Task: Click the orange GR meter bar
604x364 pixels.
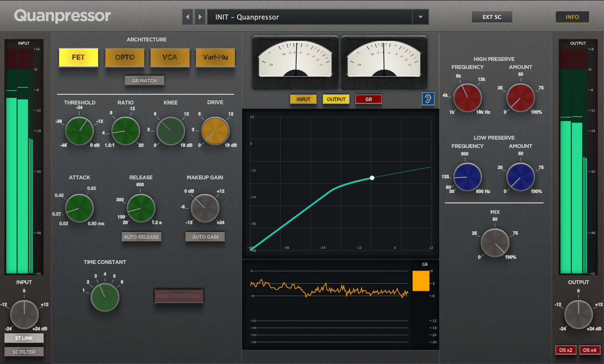Action: 421,281
